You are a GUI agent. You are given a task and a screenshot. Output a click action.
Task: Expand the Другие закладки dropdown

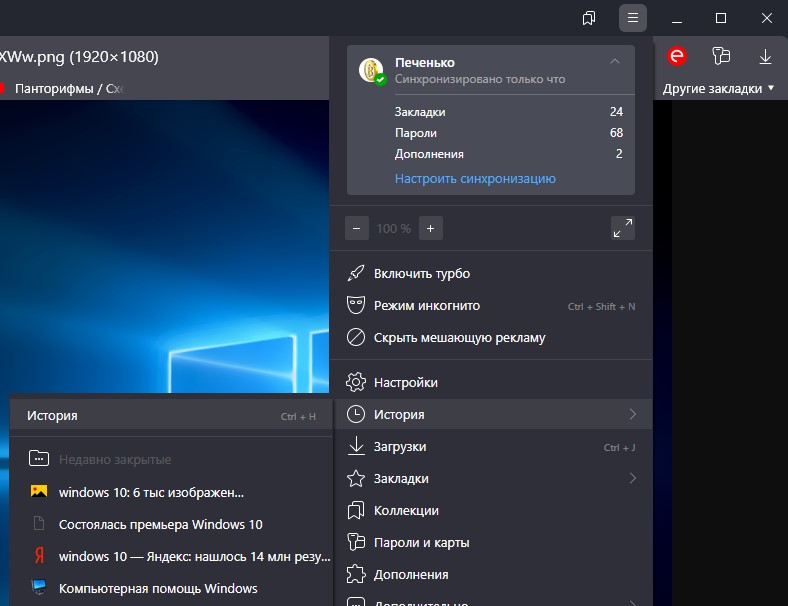(x=718, y=88)
